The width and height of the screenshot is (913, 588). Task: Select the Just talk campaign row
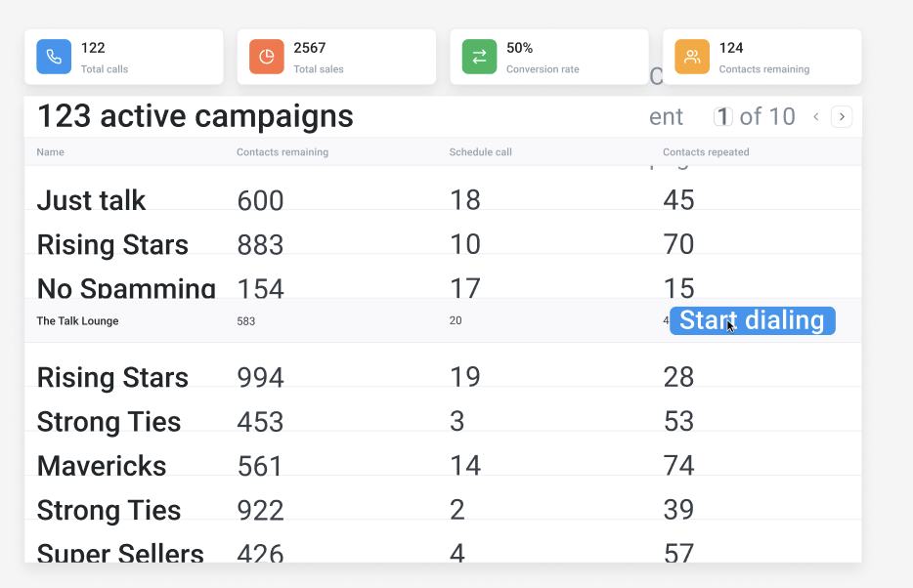(x=91, y=200)
